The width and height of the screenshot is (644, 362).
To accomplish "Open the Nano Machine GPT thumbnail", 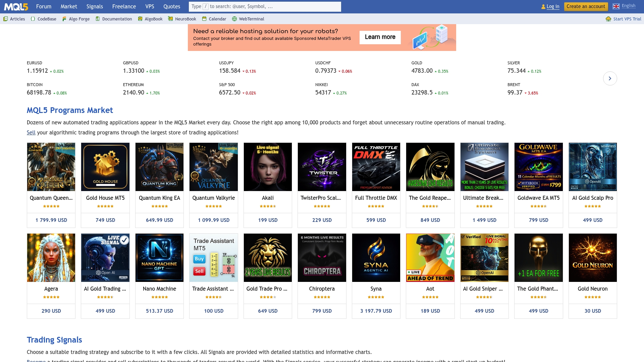I will (159, 258).
